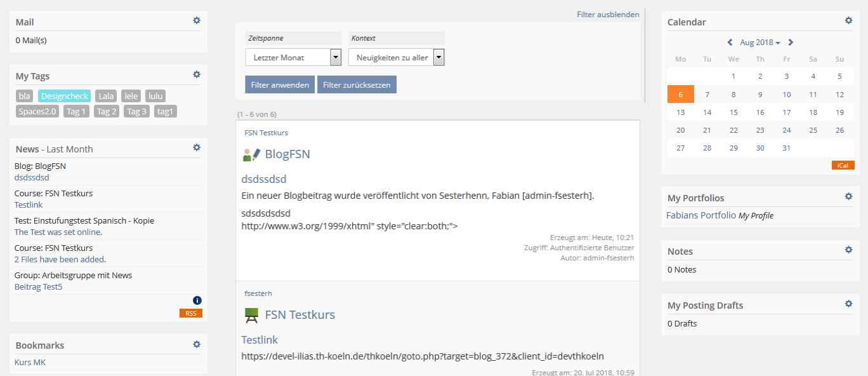Open the Aug 2018 month selector
The width and height of the screenshot is (868, 376).
coord(760,43)
